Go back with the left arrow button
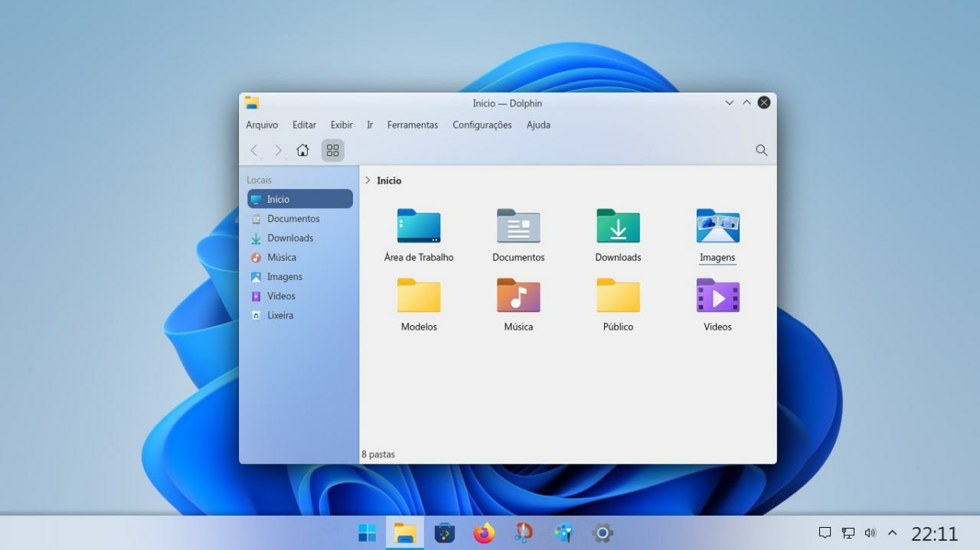980x550 pixels. click(x=255, y=151)
